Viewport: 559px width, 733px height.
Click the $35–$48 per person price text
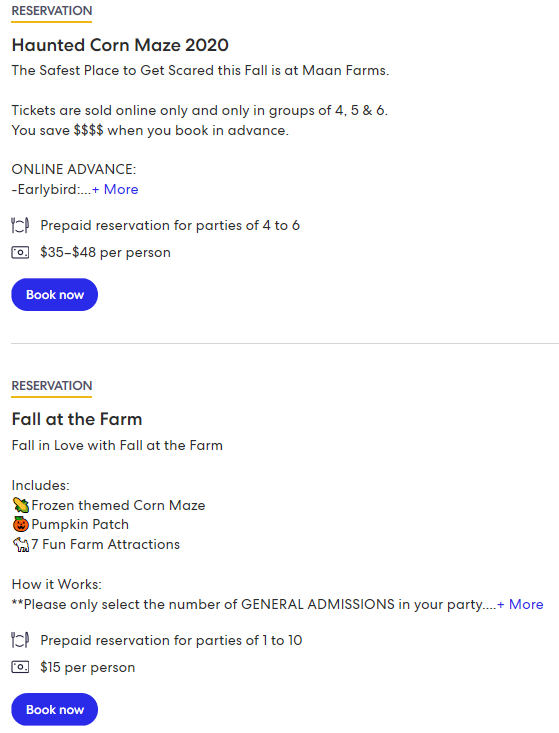(105, 252)
